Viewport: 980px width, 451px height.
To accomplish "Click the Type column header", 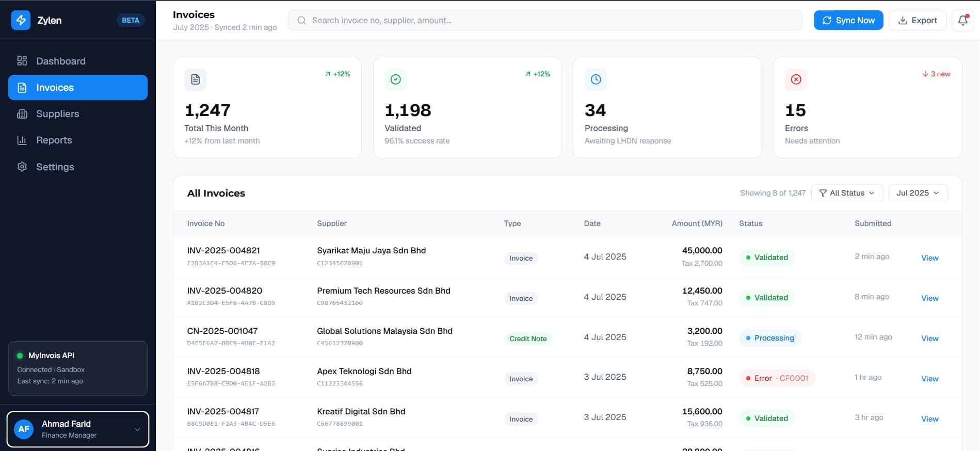I will 512,223.
